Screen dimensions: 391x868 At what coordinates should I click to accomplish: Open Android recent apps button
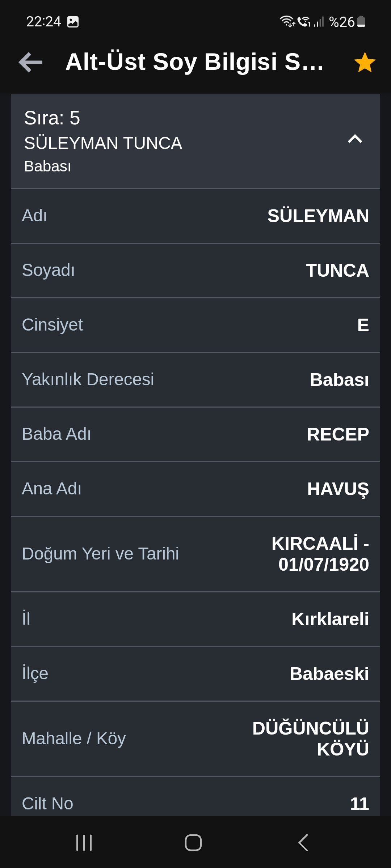coord(84,843)
